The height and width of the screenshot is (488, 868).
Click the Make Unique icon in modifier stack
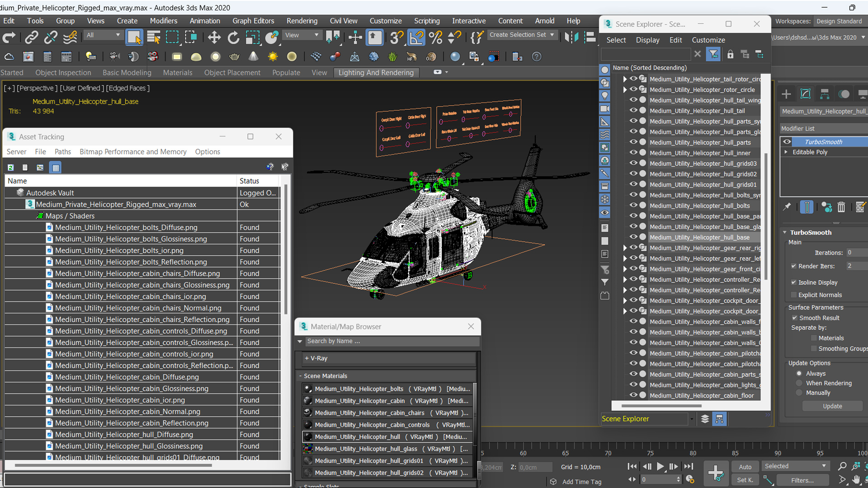tap(826, 207)
